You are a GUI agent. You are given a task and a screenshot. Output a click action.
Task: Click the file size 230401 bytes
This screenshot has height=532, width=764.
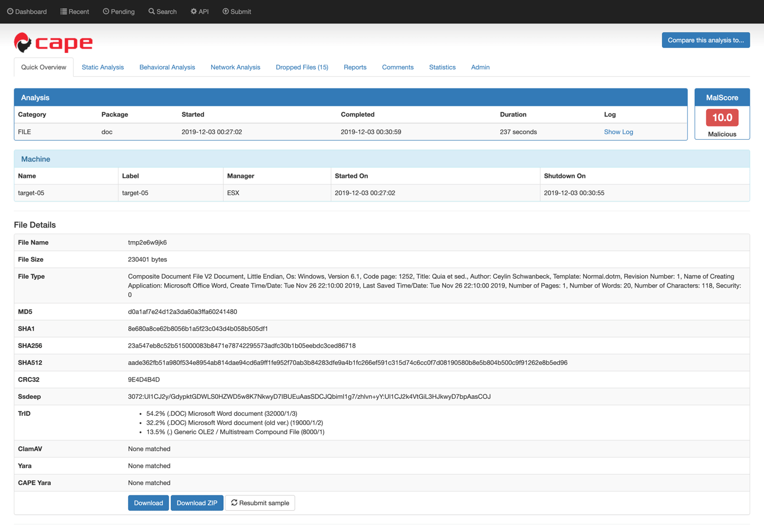click(147, 259)
